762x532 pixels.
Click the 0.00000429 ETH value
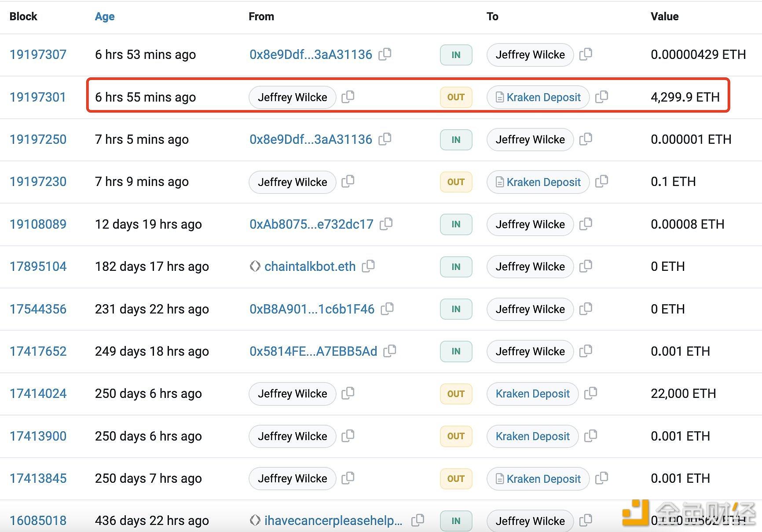[x=698, y=55]
